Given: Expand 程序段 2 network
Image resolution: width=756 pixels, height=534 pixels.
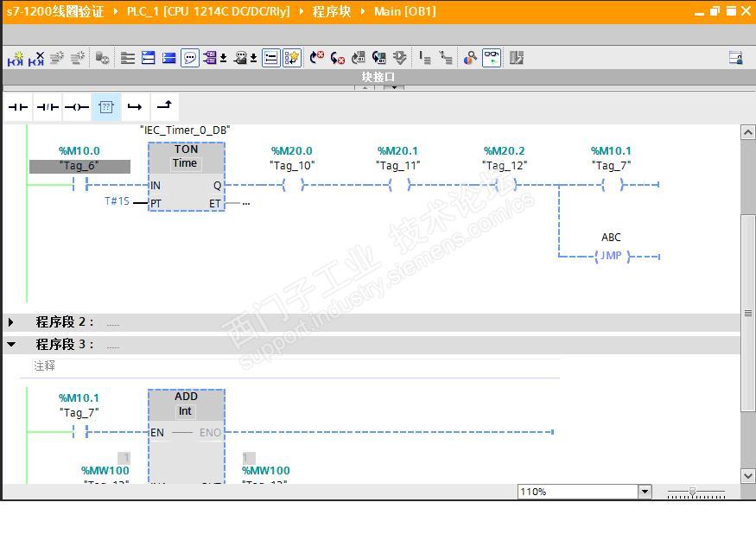Looking at the screenshot, I should [x=10, y=321].
